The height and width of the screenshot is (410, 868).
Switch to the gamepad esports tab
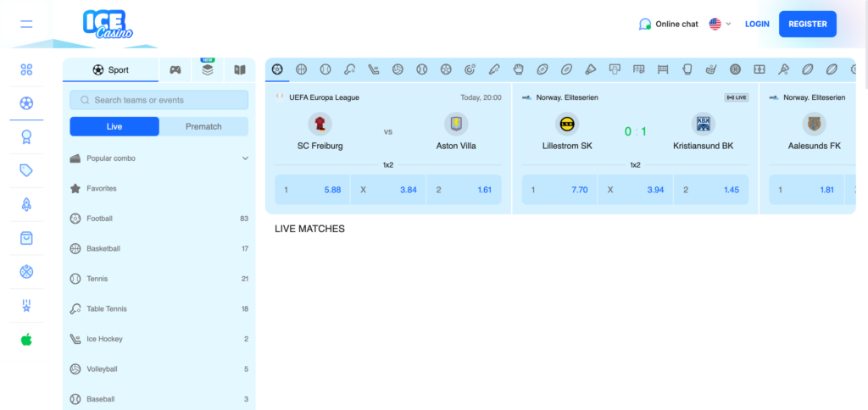[175, 69]
